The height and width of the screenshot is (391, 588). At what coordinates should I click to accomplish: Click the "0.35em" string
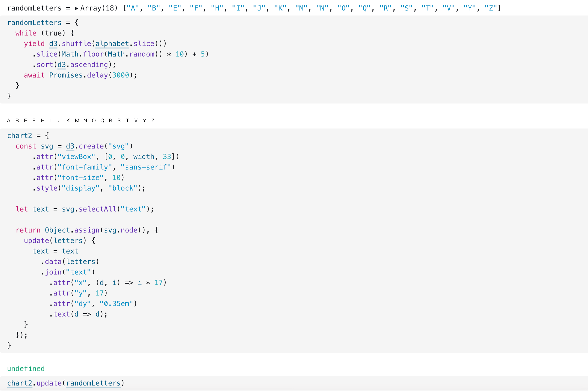click(116, 304)
